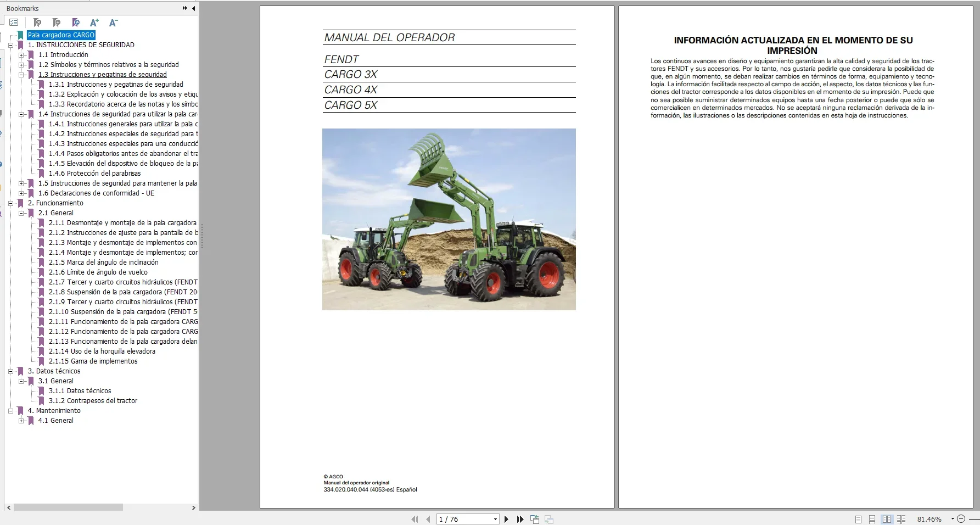Expand the 1.1 Introducción bookmark
The height and width of the screenshot is (525, 980).
21,54
